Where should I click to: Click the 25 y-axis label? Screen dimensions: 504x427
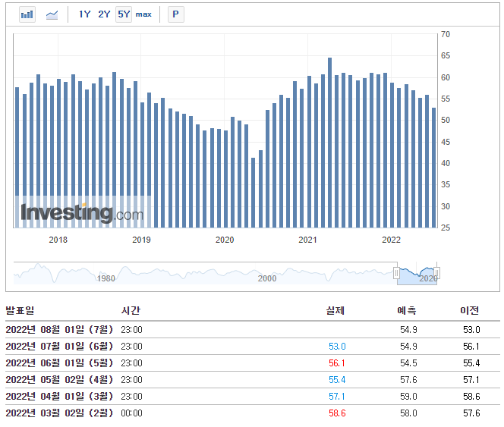click(446, 228)
